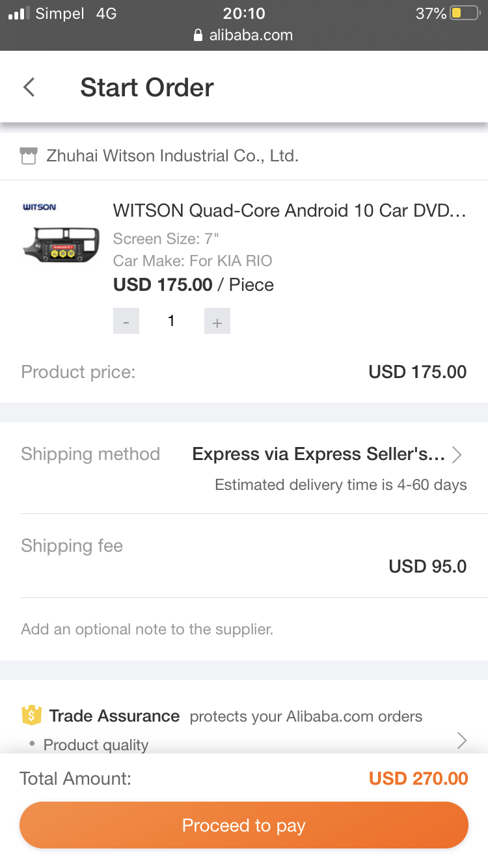Tap the store icon beside supplier name
The image size is (488, 868).
coord(29,156)
